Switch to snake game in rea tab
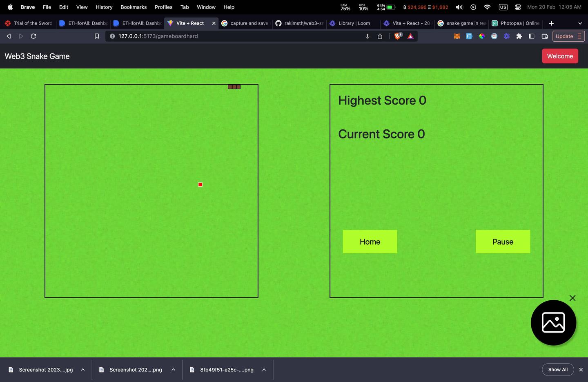The width and height of the screenshot is (588, 382). [462, 23]
